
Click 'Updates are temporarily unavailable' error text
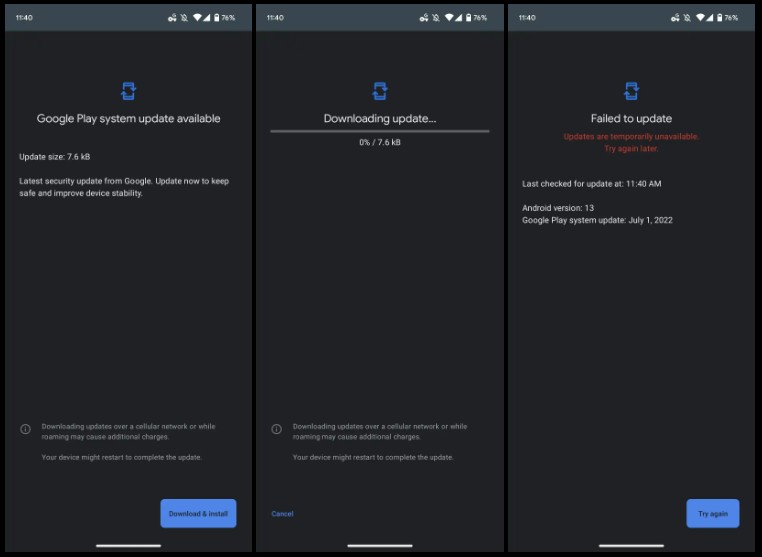click(631, 137)
